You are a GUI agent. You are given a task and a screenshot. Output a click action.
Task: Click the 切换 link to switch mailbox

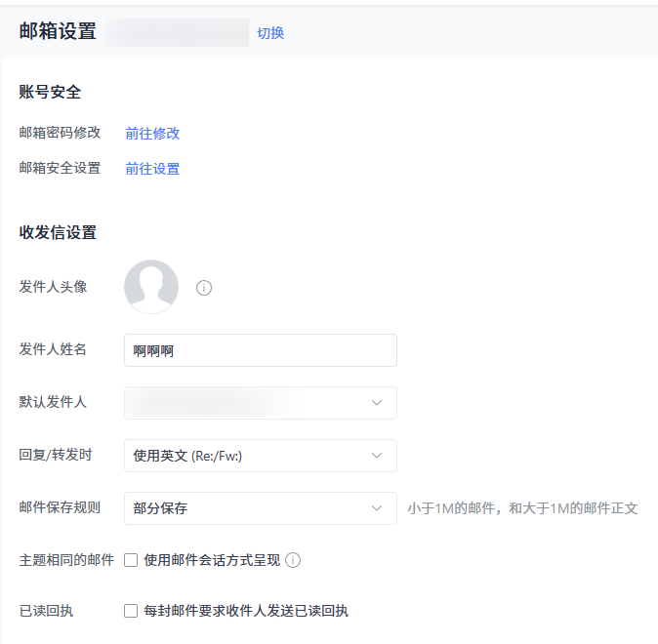(x=270, y=33)
